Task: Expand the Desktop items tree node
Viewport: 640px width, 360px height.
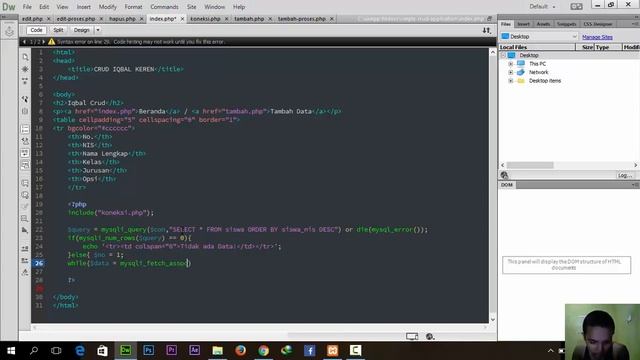Action: click(x=510, y=81)
